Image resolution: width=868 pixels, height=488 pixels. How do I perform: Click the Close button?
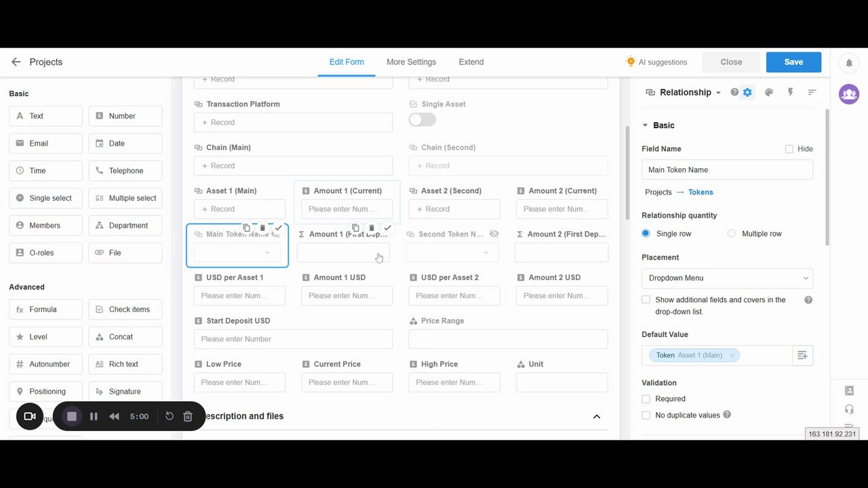point(731,62)
